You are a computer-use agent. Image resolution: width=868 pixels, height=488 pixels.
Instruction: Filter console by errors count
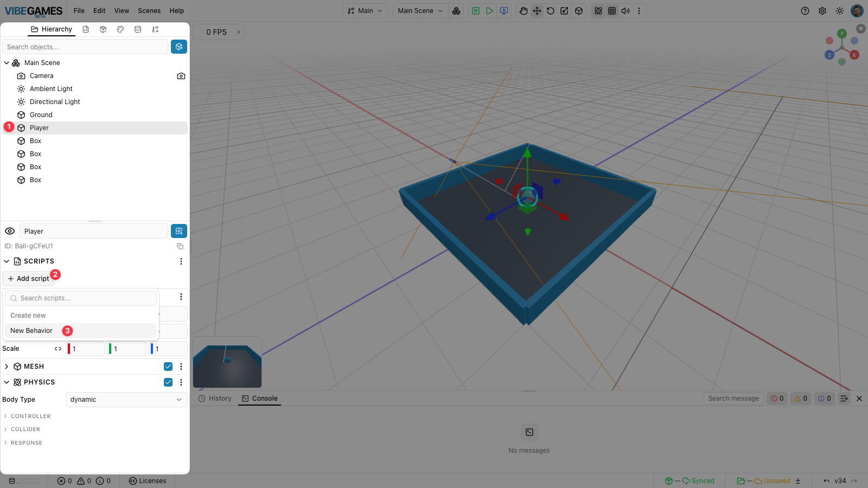pos(777,399)
